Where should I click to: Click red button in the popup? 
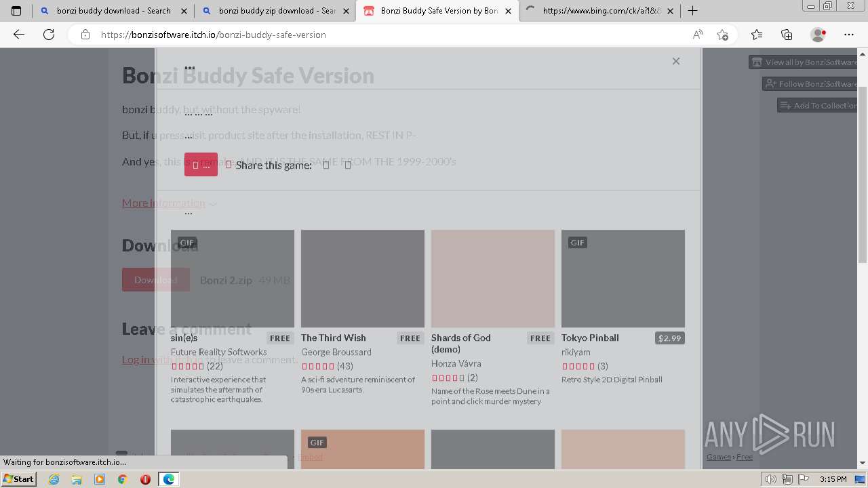(201, 165)
